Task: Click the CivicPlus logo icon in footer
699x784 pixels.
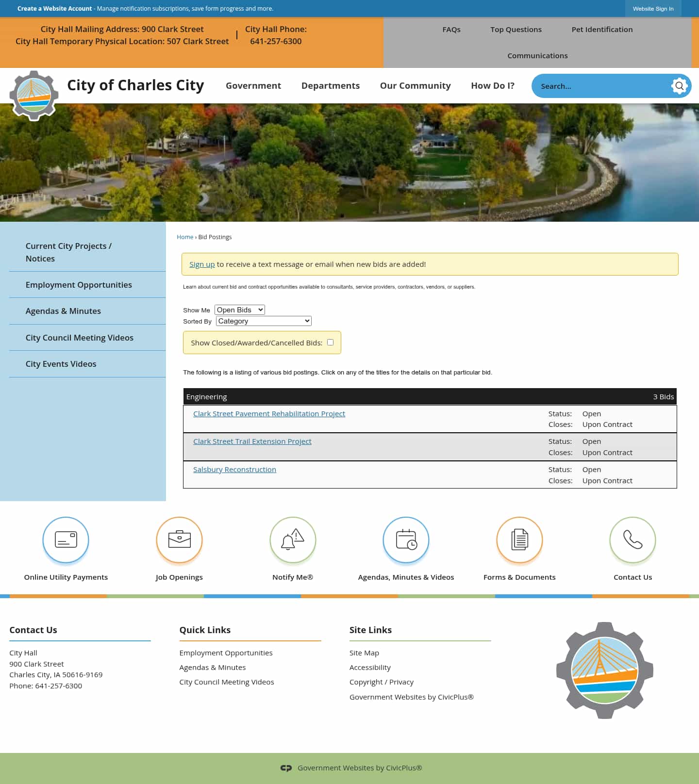Action: [x=286, y=768]
